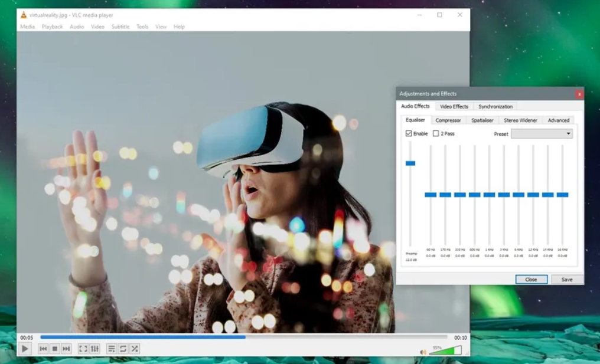Open the Playback menu
Viewport: 600px width, 364px height.
click(53, 27)
